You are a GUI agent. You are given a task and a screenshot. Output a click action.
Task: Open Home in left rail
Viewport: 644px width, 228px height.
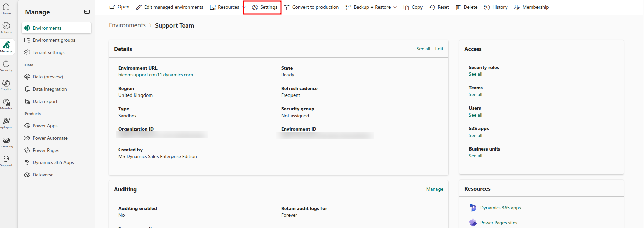6,9
